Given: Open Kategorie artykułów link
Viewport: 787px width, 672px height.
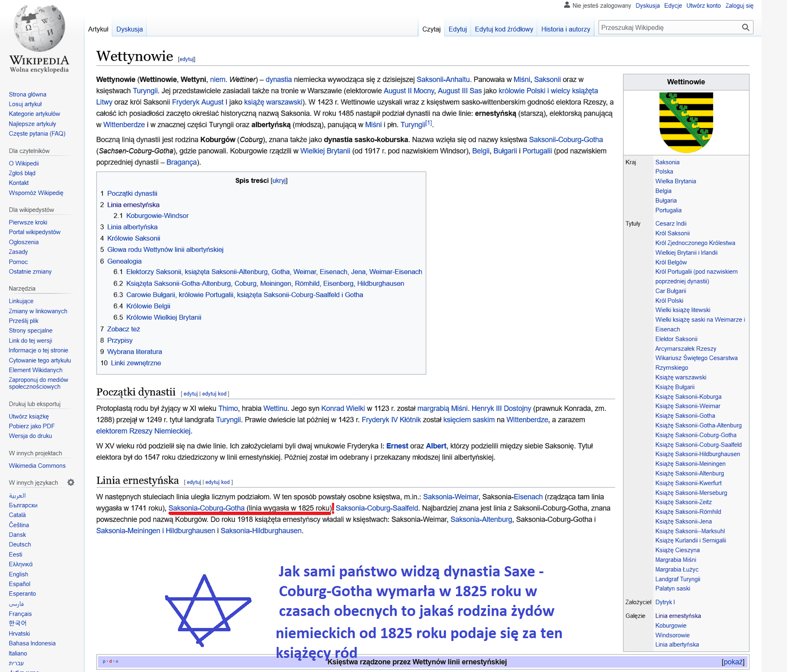Looking at the screenshot, I should (35, 114).
